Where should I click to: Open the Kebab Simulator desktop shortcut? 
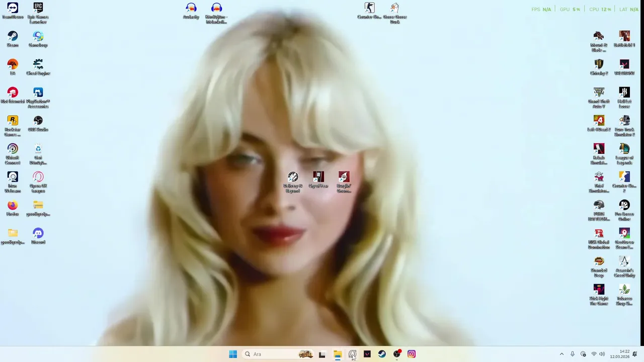(x=599, y=154)
